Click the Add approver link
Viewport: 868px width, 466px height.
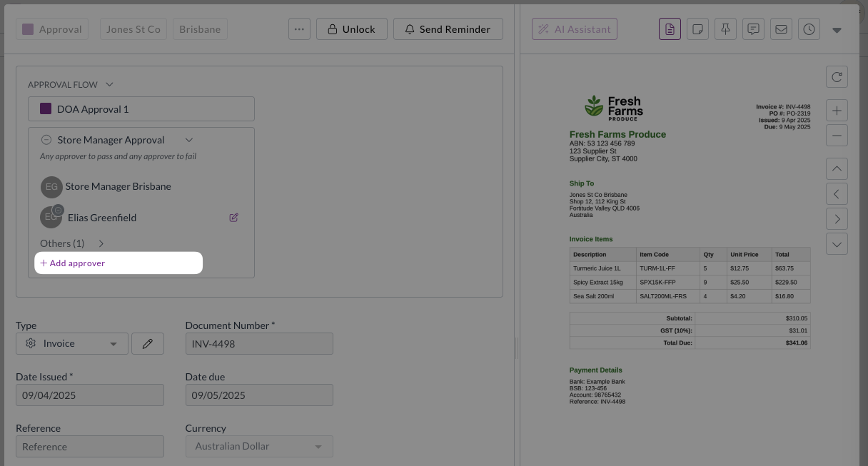[73, 263]
